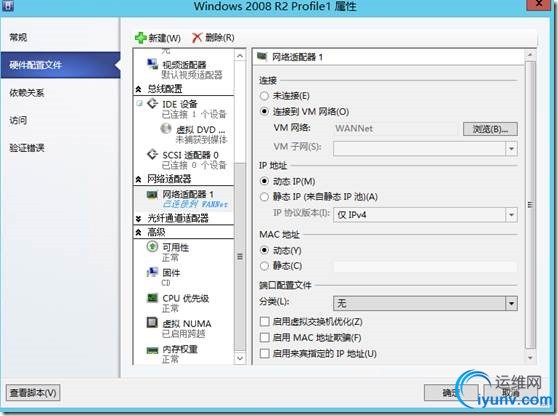The width and height of the screenshot is (558, 416).
Task: Click scroll-down arrow of details pane
Action: 530,358
